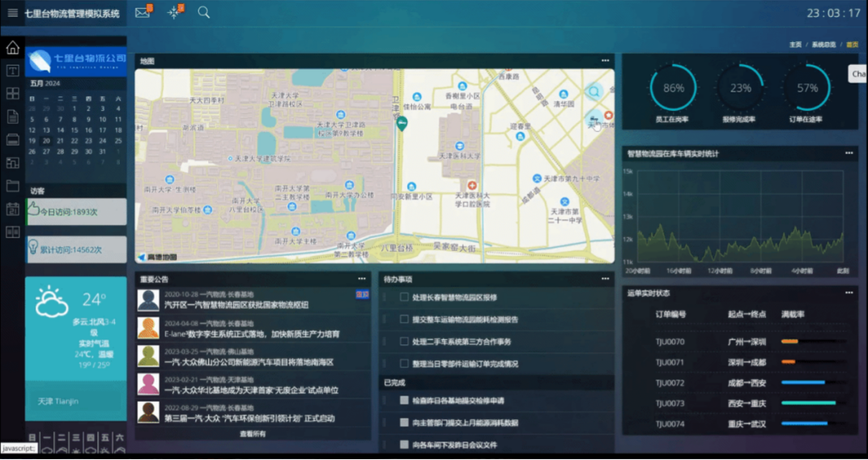Open the document page sidebar icon
Image resolution: width=868 pixels, height=460 pixels.
tap(12, 117)
